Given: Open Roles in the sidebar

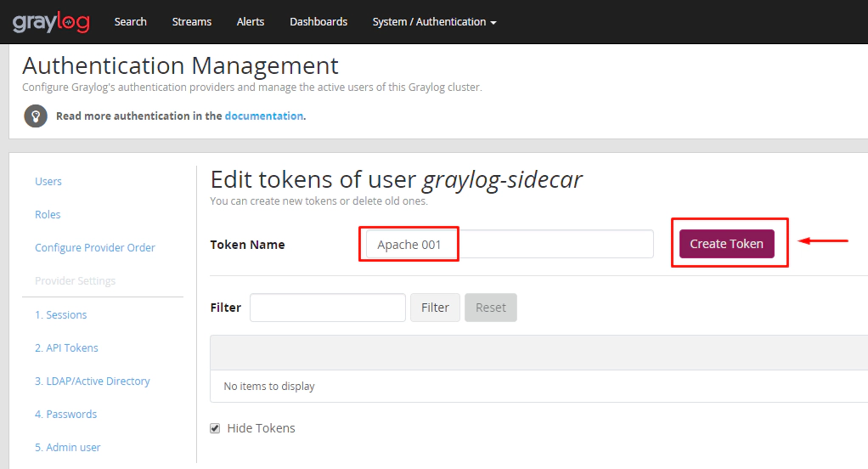Looking at the screenshot, I should point(48,214).
